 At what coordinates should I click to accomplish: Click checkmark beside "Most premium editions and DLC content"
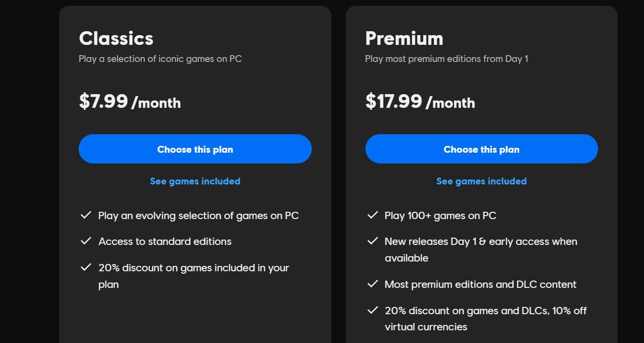[x=373, y=284]
